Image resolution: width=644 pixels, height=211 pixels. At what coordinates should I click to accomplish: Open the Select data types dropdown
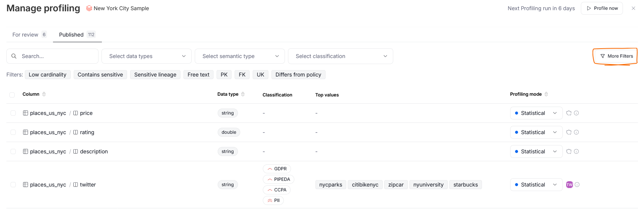(147, 56)
